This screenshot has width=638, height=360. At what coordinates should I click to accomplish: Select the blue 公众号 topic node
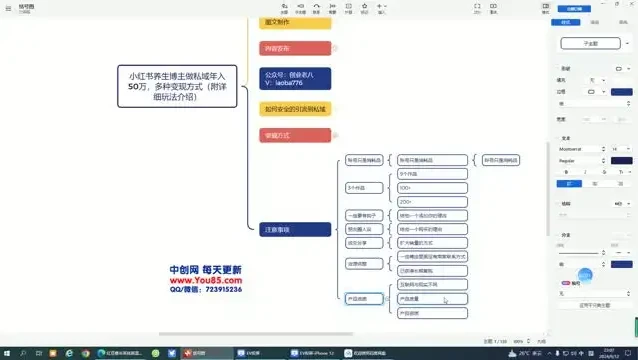tap(295, 79)
